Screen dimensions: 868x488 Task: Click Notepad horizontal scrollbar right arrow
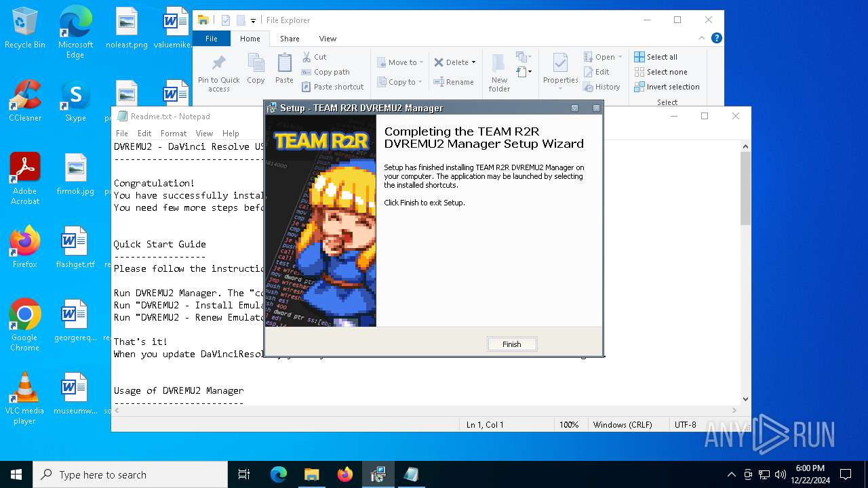(x=734, y=410)
